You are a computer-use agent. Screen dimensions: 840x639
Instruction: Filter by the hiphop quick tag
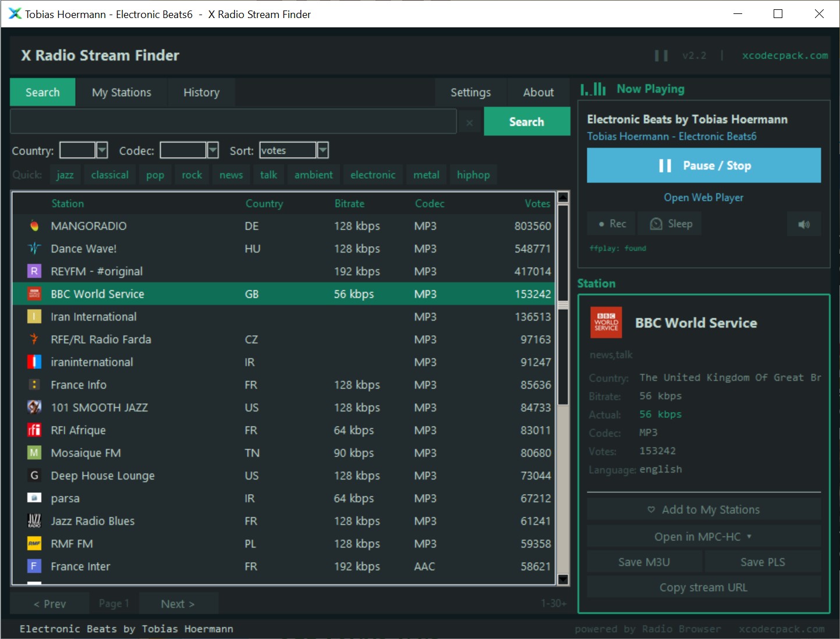pos(473,175)
